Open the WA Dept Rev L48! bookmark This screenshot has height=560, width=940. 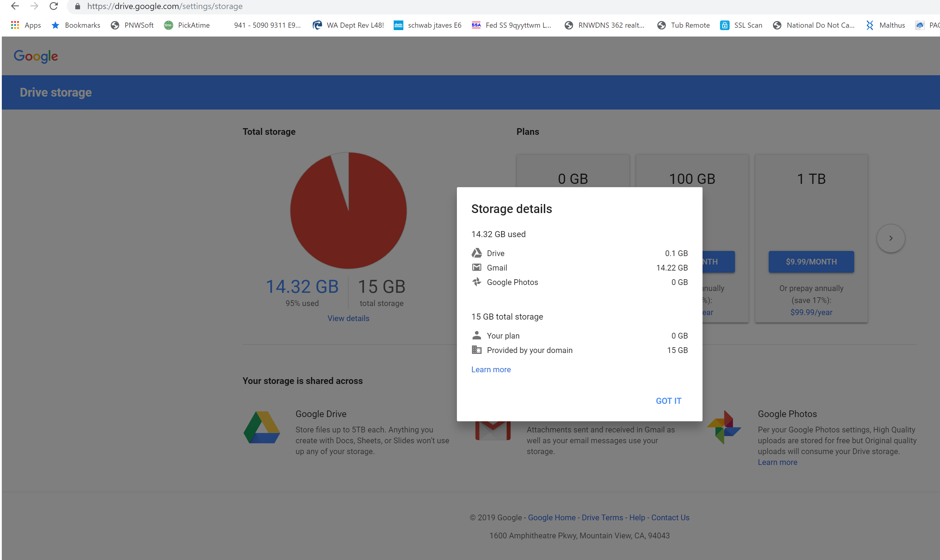[x=348, y=25]
